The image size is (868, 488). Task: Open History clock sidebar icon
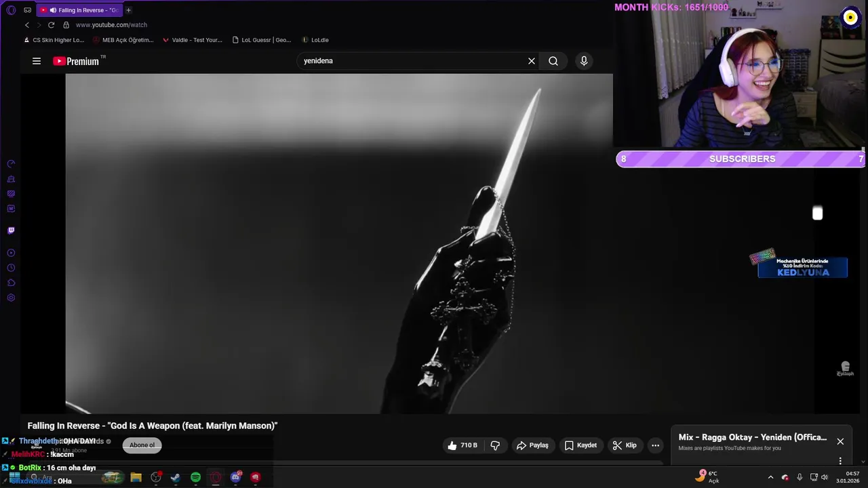tap(11, 268)
